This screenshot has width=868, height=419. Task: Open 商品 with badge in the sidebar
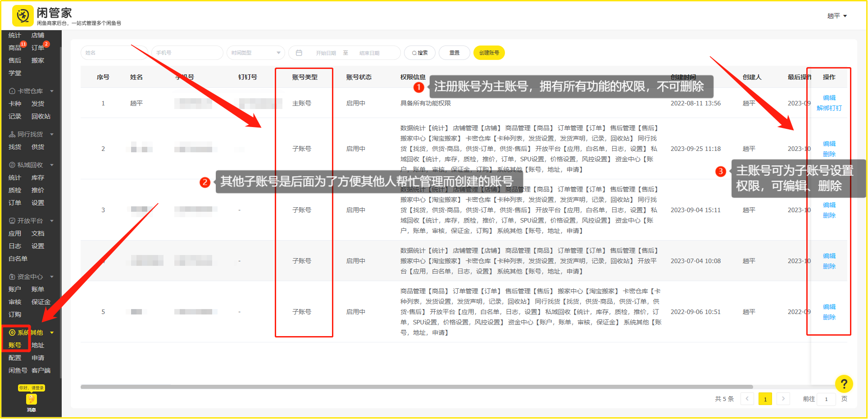(15, 48)
